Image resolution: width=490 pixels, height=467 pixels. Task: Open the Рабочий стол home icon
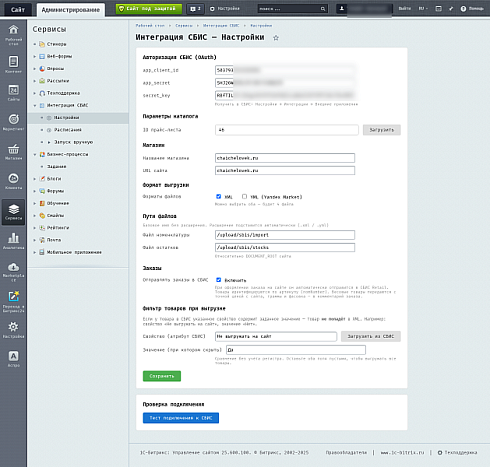click(13, 34)
